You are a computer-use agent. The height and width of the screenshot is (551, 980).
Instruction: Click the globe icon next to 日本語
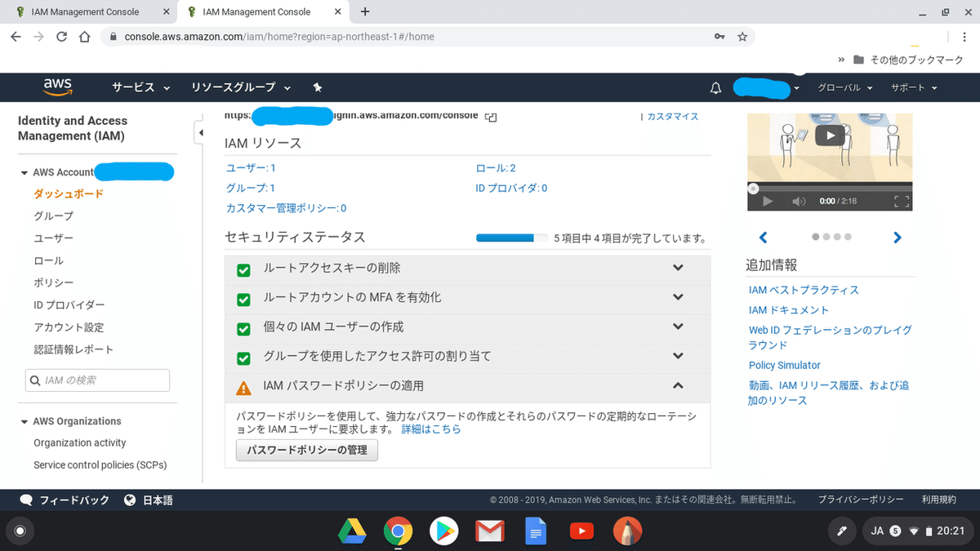(131, 499)
